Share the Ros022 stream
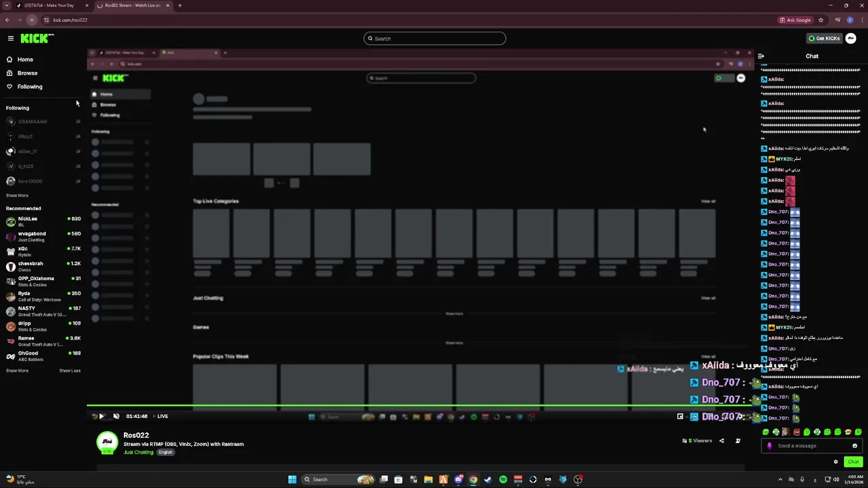This screenshot has width=868, height=488. click(722, 441)
